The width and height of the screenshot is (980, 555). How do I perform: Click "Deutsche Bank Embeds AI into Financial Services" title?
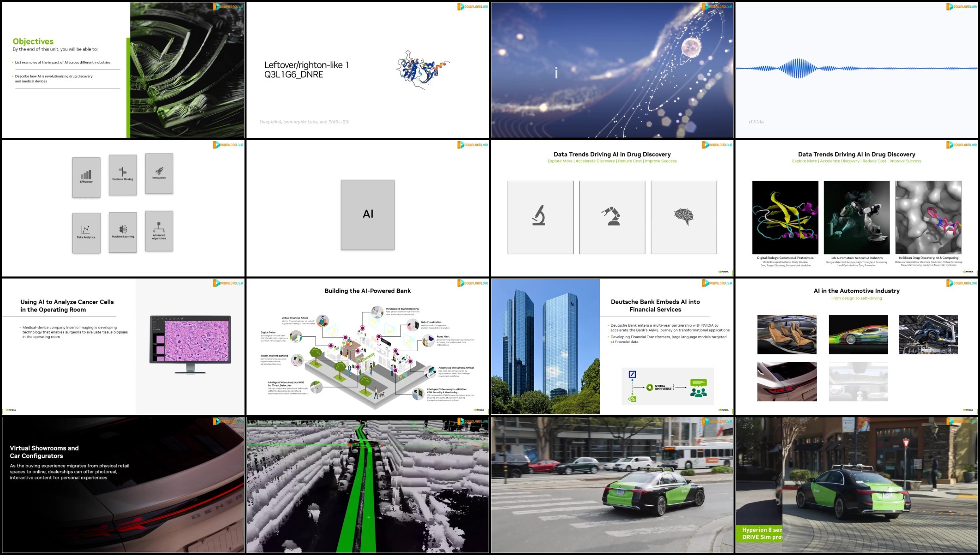(x=655, y=306)
